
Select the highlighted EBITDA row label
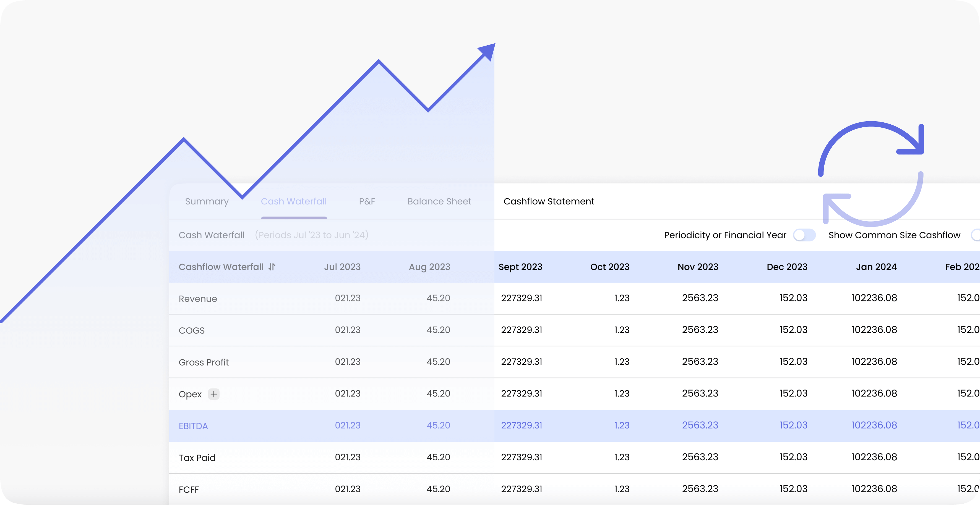(193, 426)
